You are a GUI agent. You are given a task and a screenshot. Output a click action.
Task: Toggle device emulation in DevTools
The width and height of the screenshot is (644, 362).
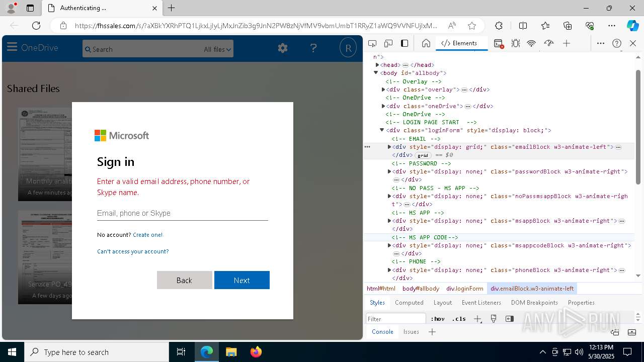tap(388, 44)
